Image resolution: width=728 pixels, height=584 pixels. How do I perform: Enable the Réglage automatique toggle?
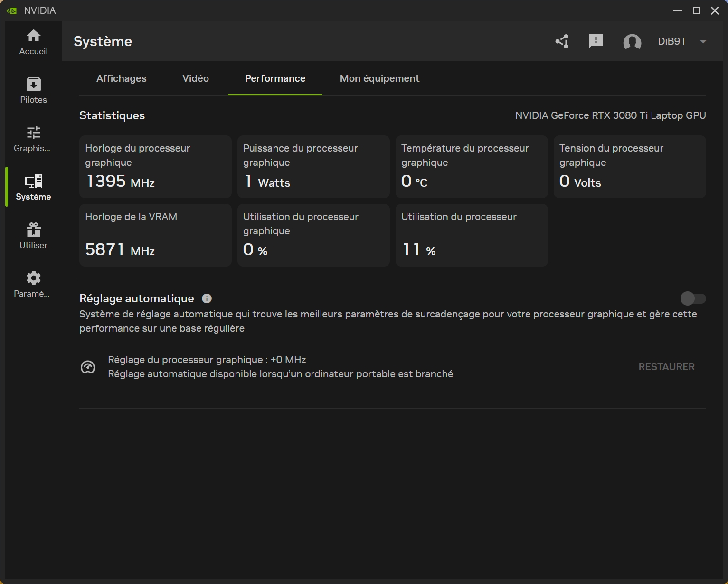[x=693, y=298]
